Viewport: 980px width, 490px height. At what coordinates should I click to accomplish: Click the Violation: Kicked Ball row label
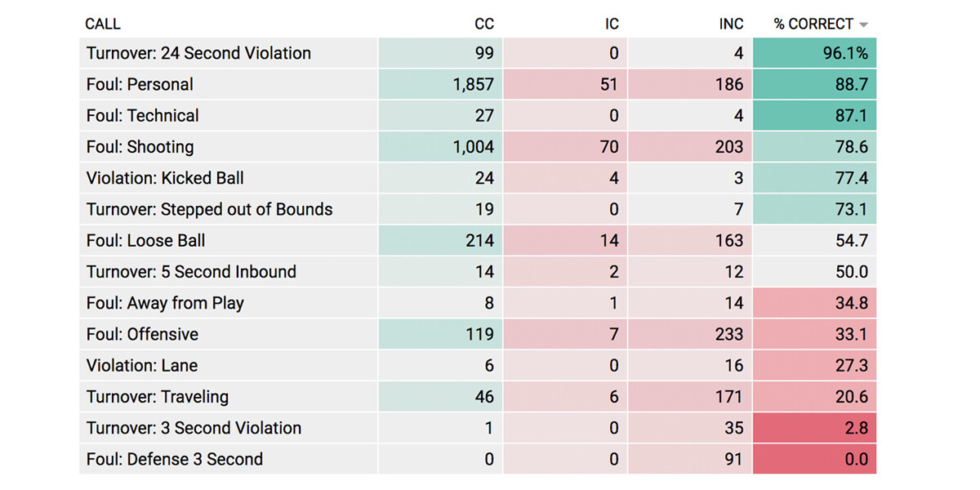tap(165, 178)
